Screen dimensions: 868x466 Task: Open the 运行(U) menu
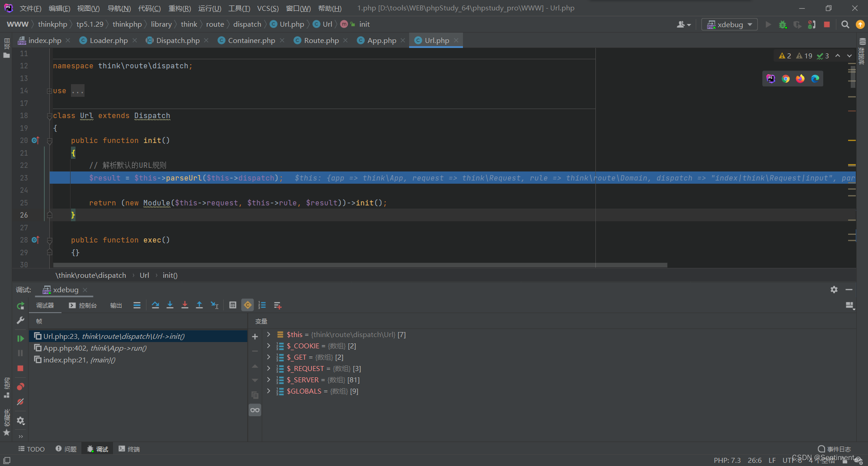click(x=210, y=8)
